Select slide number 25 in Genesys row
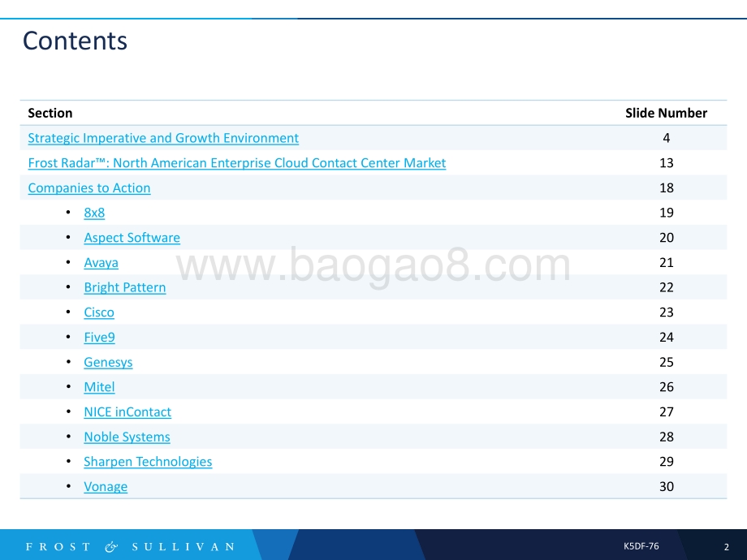 point(667,363)
